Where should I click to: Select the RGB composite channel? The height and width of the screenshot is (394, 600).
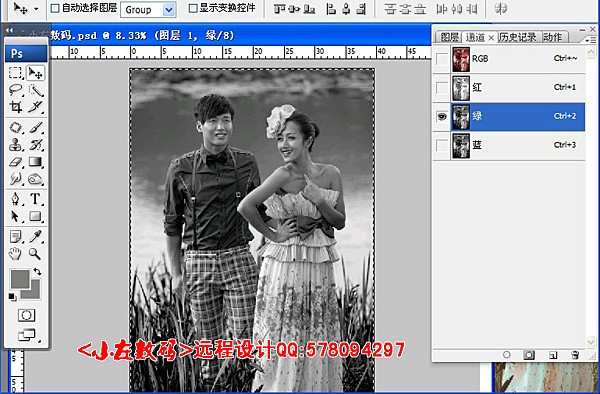[x=518, y=59]
